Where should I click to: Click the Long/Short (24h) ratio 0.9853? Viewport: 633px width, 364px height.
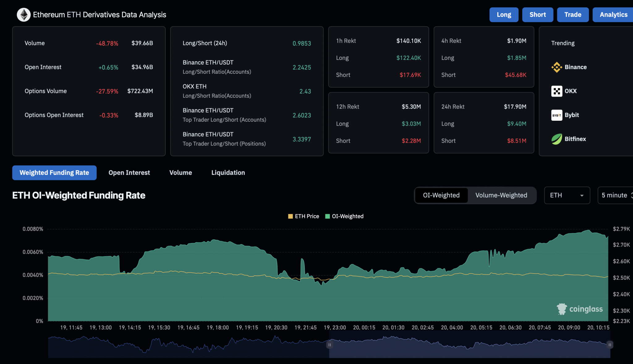pyautogui.click(x=302, y=43)
